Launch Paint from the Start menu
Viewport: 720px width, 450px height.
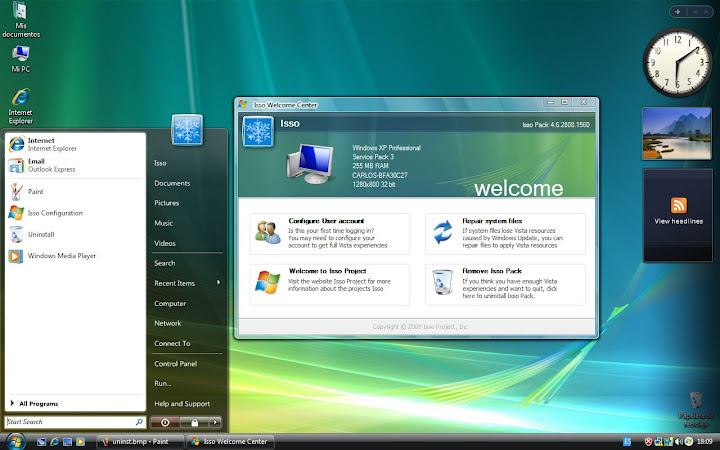coord(35,191)
